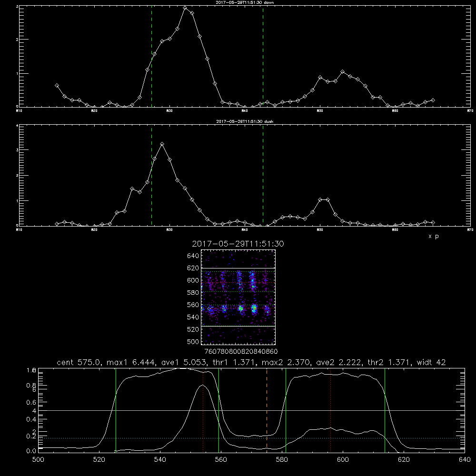Screen dimensions: 476x476
Task: Click the green vertical line near 559 in bottom plot
Action: (218, 410)
